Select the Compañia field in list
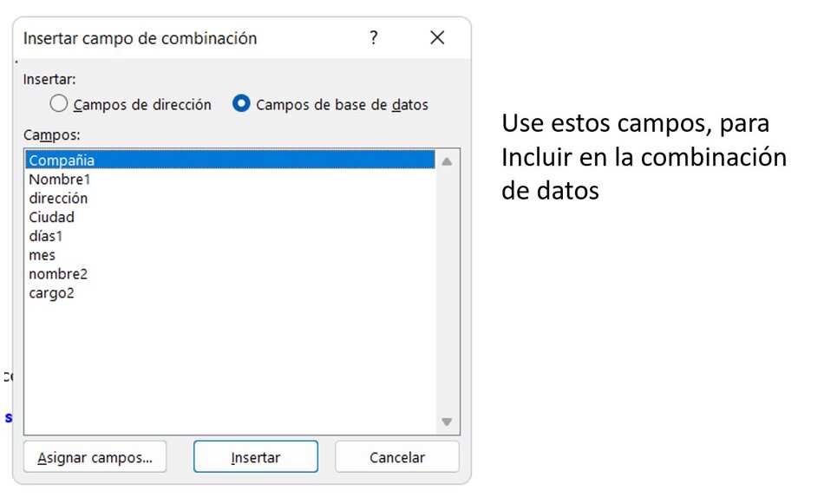This screenshot has width=824, height=504. click(62, 160)
